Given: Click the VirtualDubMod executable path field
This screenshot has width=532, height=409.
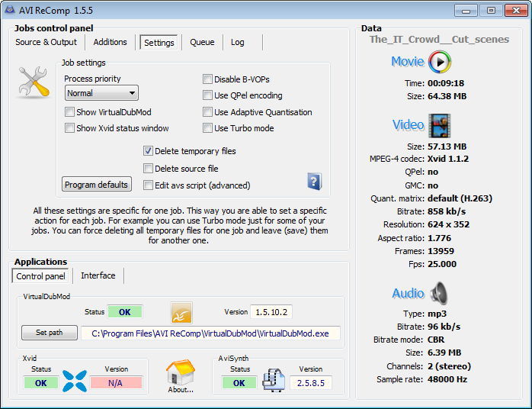Looking at the screenshot, I should tap(210, 333).
